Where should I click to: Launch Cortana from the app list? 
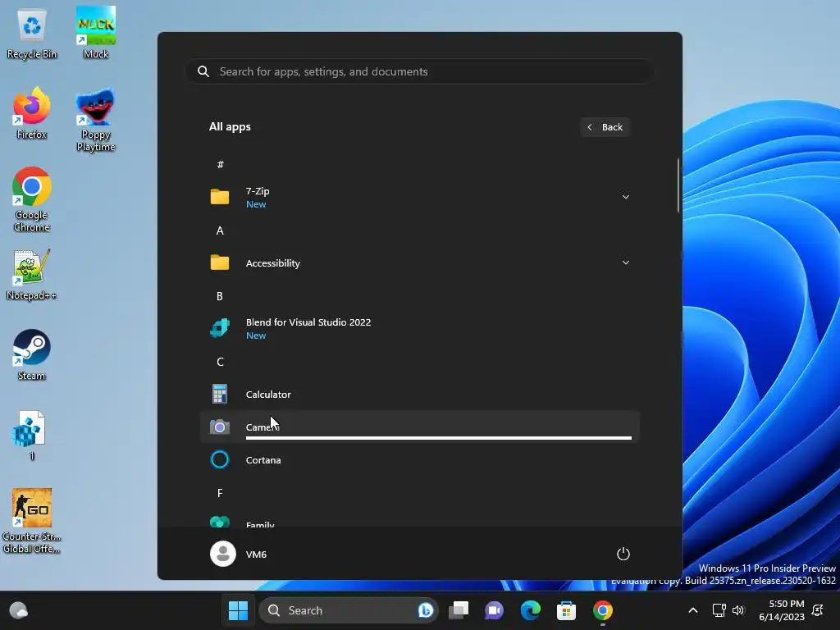[x=419, y=459]
